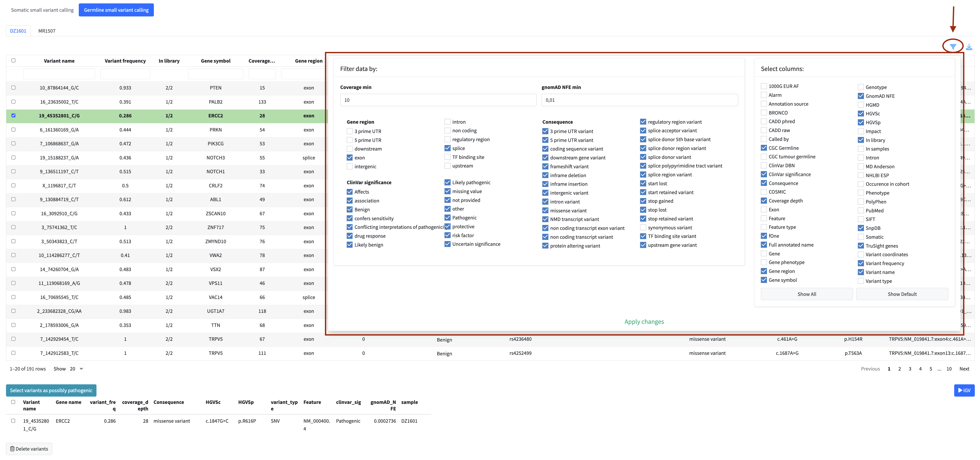Focus the gnomAD NFE min field
This screenshot has width=980, height=460.
[x=639, y=100]
